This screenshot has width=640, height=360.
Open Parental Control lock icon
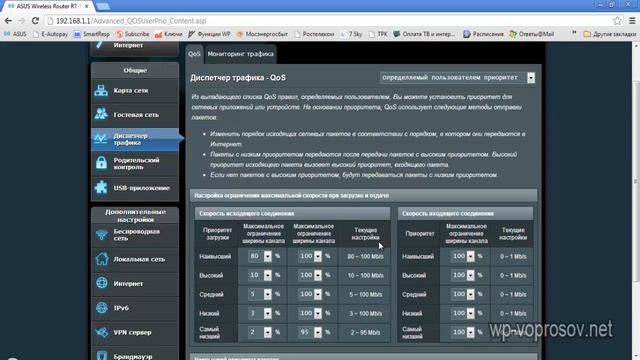(x=101, y=163)
